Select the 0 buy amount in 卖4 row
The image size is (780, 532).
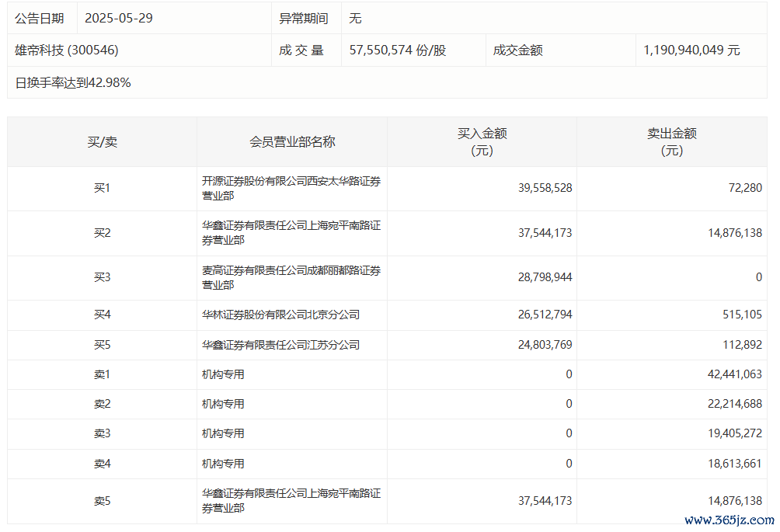569,464
